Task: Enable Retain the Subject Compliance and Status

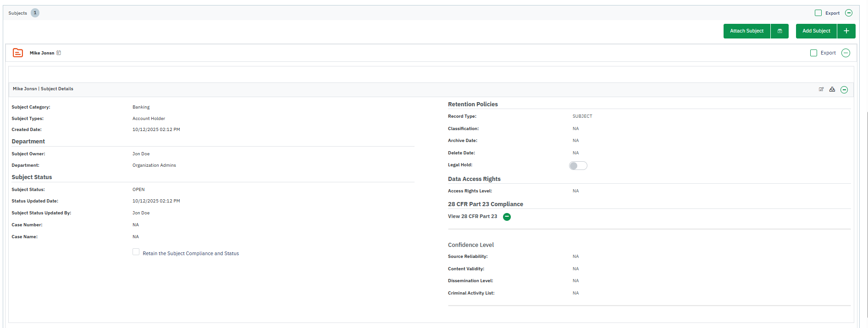Action: click(x=136, y=252)
